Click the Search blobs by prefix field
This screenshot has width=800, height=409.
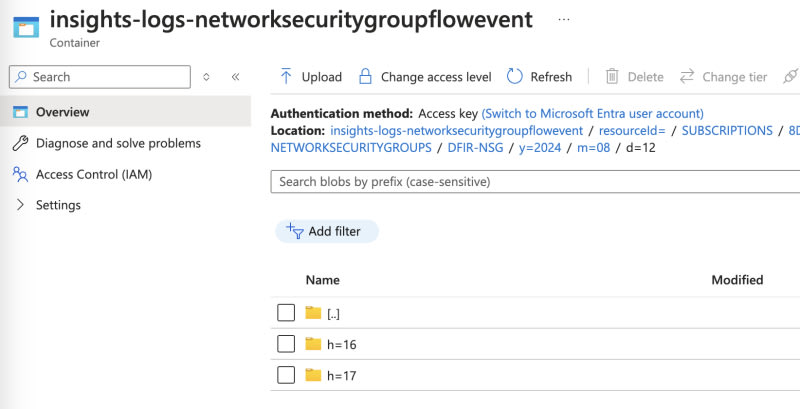point(535,182)
